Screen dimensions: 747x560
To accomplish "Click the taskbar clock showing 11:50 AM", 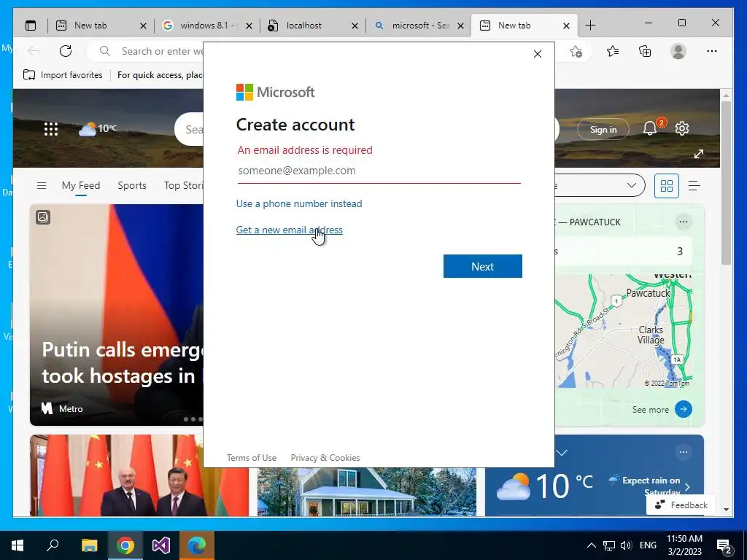I will pos(684,545).
